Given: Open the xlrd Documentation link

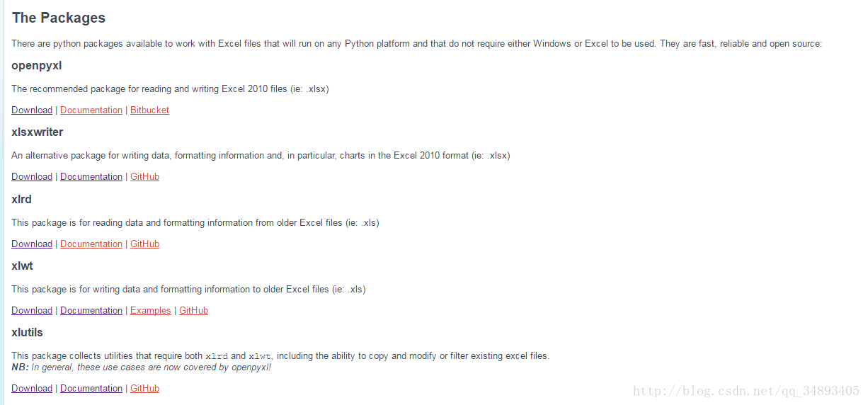Looking at the screenshot, I should click(91, 244).
